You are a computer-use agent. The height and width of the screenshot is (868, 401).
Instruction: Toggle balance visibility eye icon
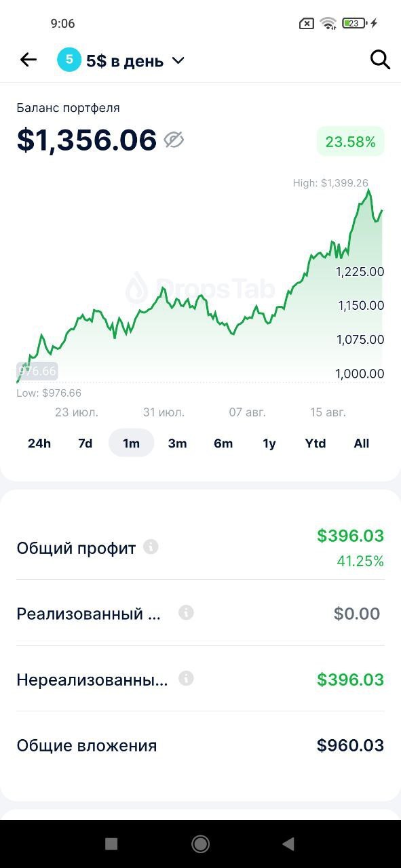[x=174, y=140]
